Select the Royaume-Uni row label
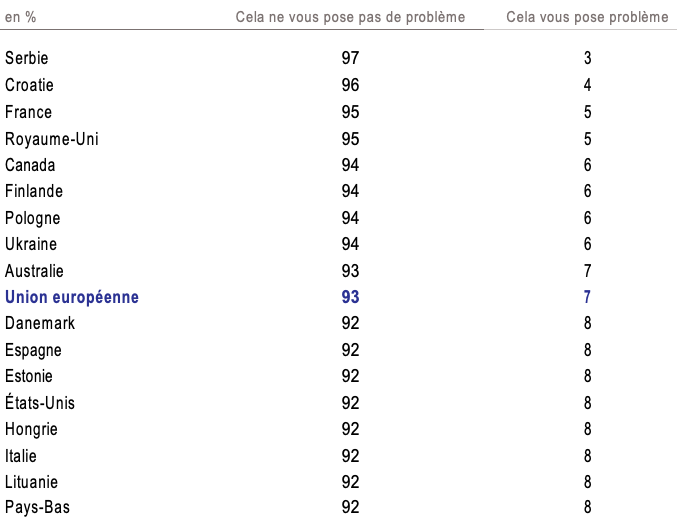This screenshot has width=677, height=520. pyautogui.click(x=52, y=139)
